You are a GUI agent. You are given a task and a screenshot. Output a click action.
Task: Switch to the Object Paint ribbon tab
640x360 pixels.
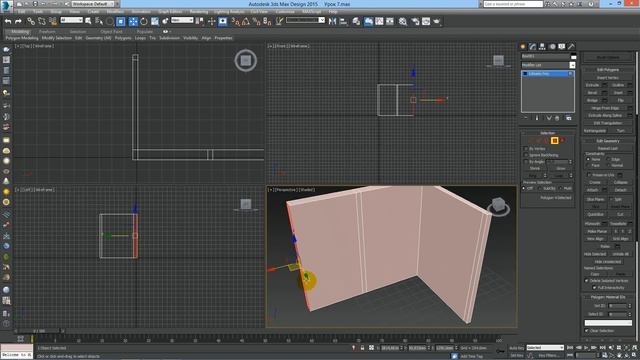click(x=111, y=31)
